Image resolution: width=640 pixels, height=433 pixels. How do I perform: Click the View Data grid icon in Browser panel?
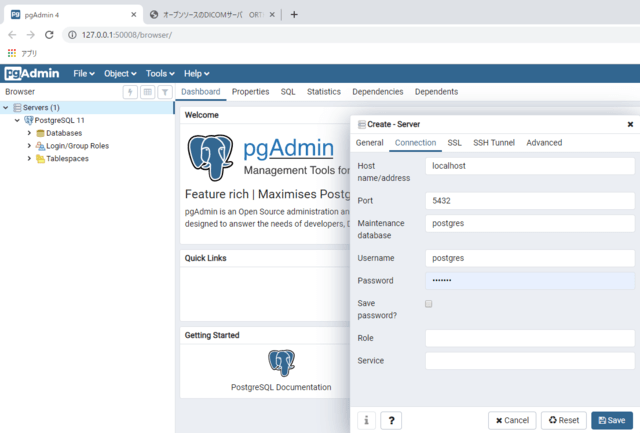pos(148,92)
